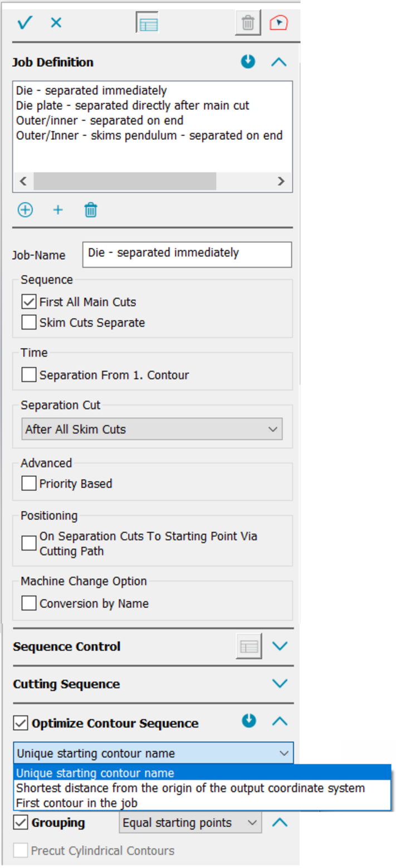The height and width of the screenshot is (868, 396).
Task: Expand the Cutting Sequence section
Action: (279, 684)
